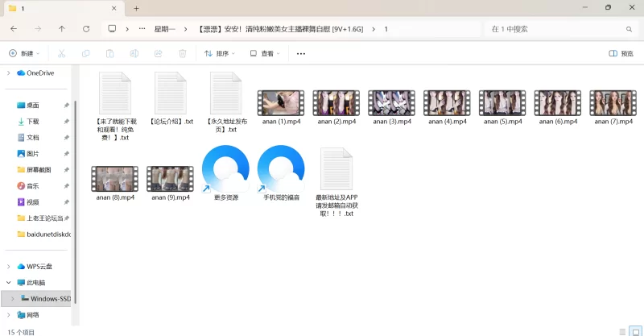Switch to large thumbnails view in status bar
The width and height of the screenshot is (644, 336).
coord(636,331)
